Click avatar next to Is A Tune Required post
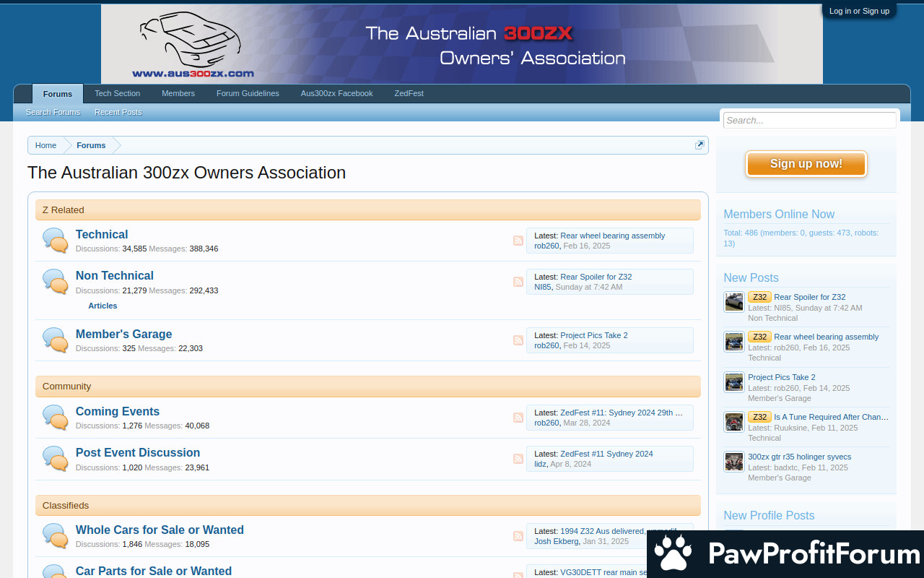This screenshot has height=578, width=924. 734,422
